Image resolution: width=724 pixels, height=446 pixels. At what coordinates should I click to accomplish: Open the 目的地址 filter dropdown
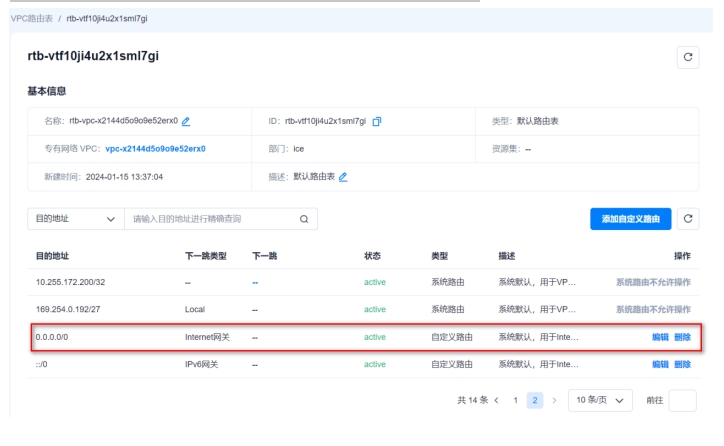tap(76, 219)
